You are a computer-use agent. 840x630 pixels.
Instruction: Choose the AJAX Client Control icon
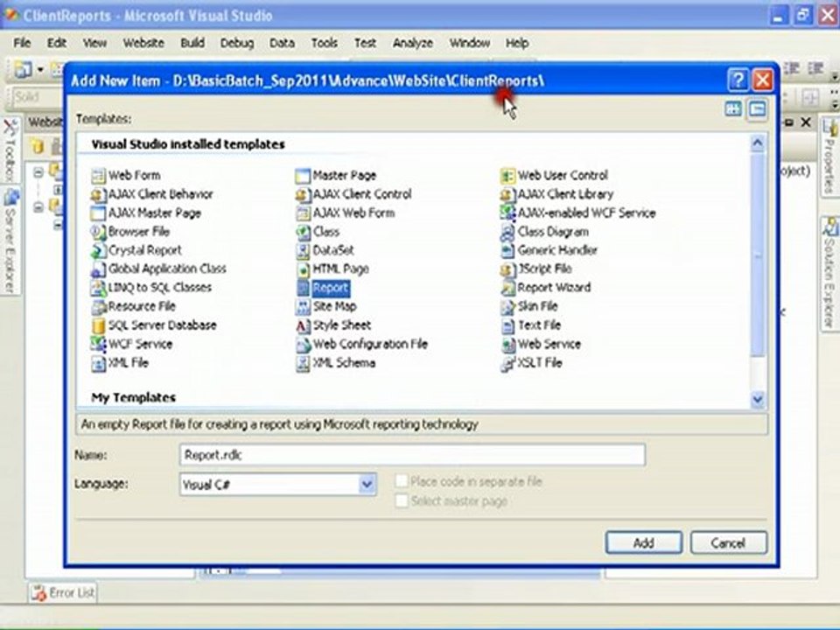point(303,194)
